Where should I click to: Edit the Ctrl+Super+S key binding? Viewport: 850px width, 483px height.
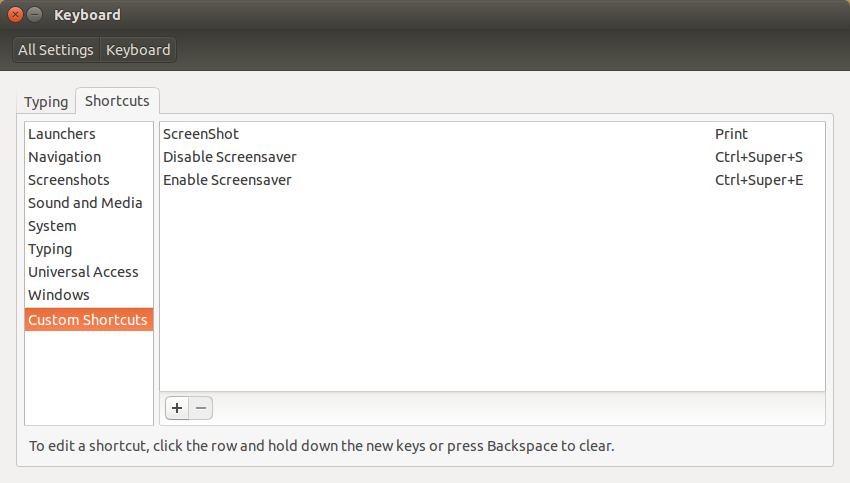[x=758, y=157]
